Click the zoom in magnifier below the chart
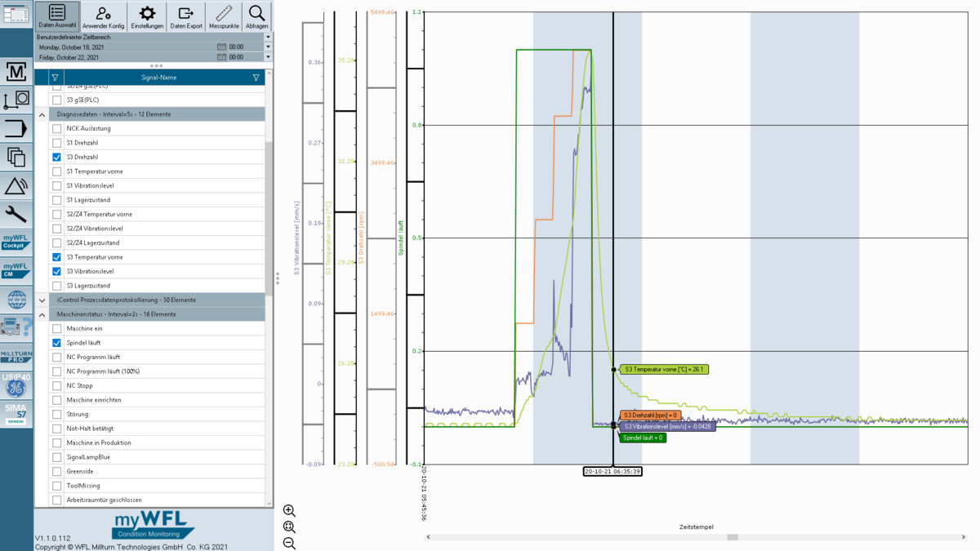This screenshot has height=551, width=980. [288, 509]
